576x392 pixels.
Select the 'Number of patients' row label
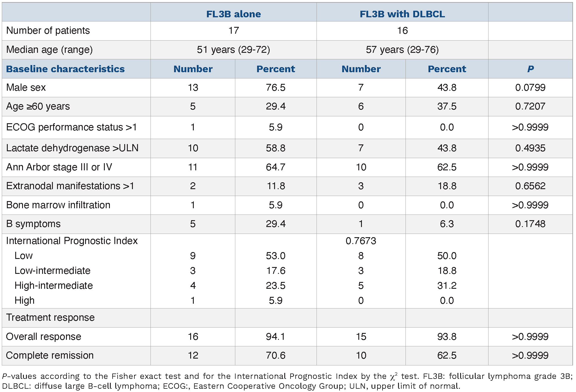pos(48,30)
